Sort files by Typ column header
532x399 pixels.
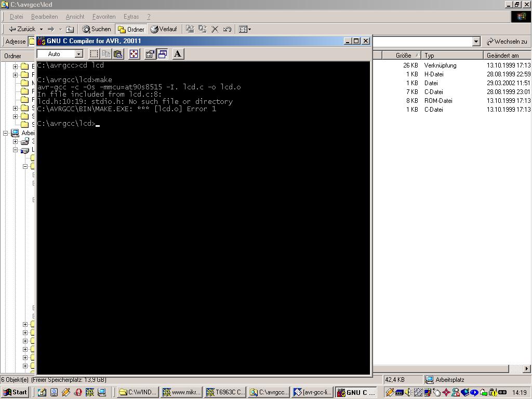click(453, 55)
